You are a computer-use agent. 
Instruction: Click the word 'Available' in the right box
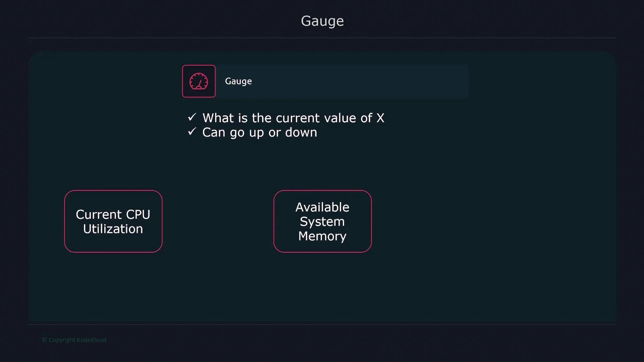coord(322,207)
